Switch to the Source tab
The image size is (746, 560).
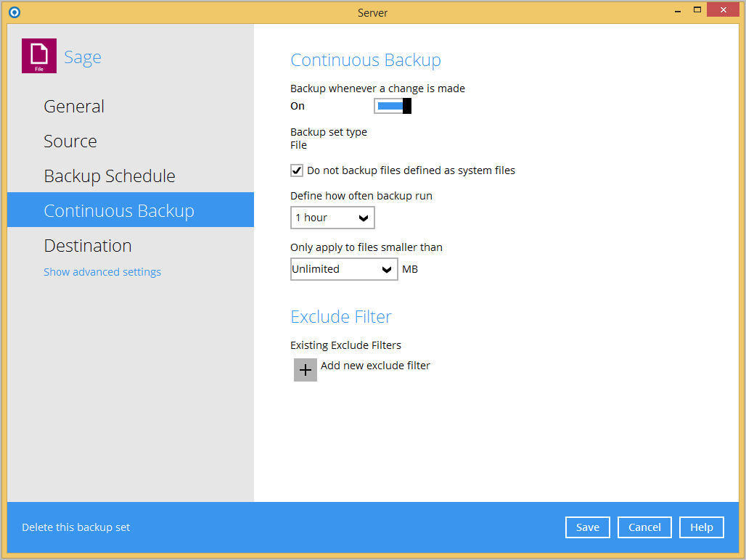[70, 141]
